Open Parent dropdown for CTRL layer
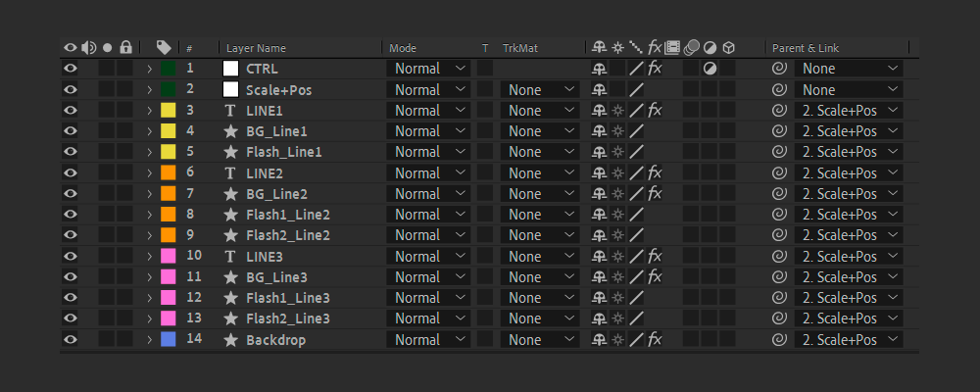This screenshot has width=980, height=392. point(849,69)
